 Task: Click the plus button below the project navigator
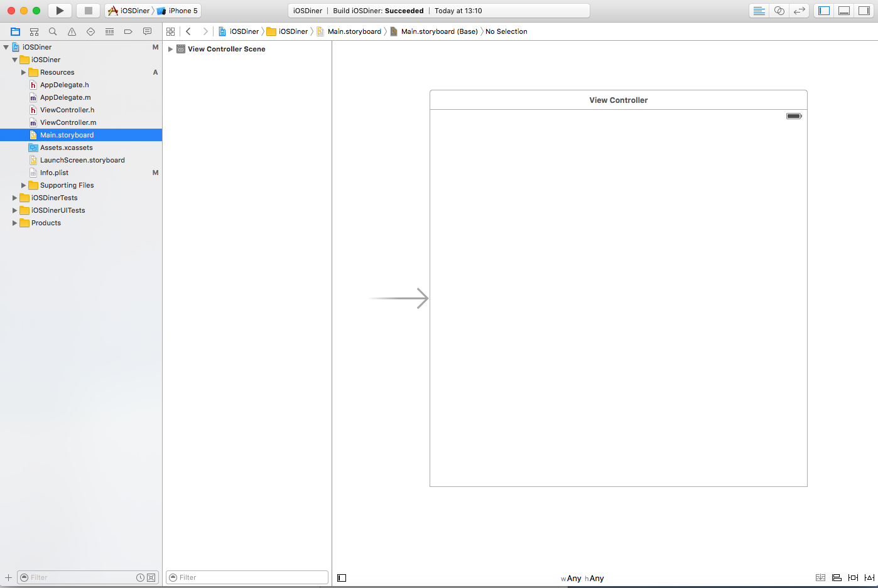(x=8, y=577)
